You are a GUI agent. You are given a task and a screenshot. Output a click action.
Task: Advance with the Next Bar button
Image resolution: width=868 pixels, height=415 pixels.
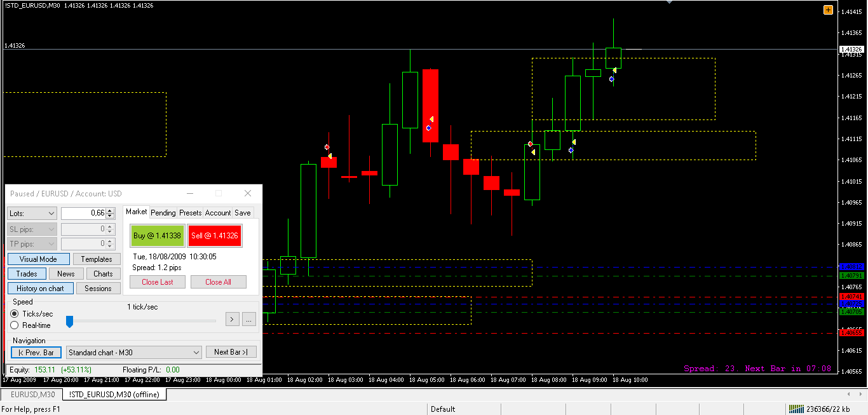[x=231, y=352]
